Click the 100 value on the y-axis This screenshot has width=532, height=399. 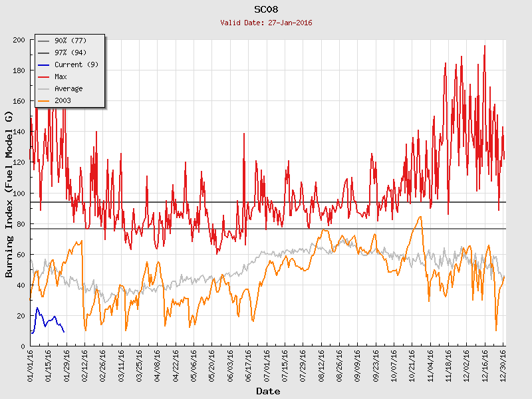19,194
